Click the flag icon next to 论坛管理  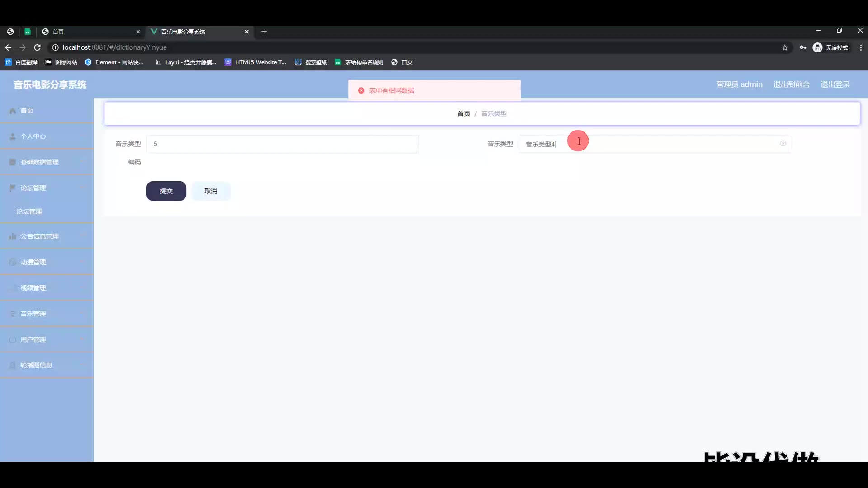[13, 188]
